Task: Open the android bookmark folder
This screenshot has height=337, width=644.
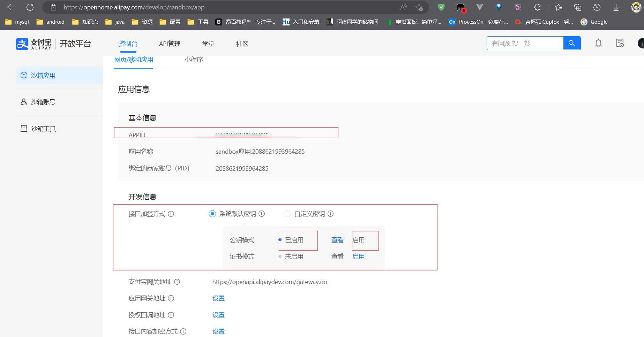Action: click(51, 22)
